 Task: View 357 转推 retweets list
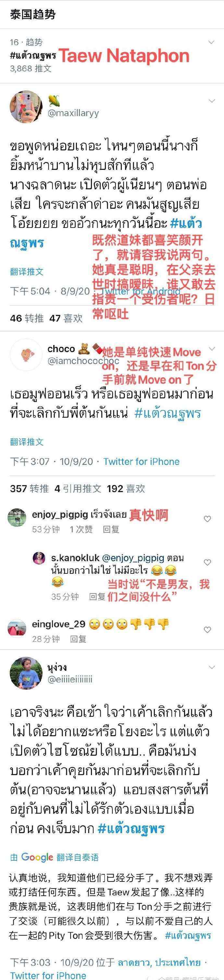(x=29, y=489)
